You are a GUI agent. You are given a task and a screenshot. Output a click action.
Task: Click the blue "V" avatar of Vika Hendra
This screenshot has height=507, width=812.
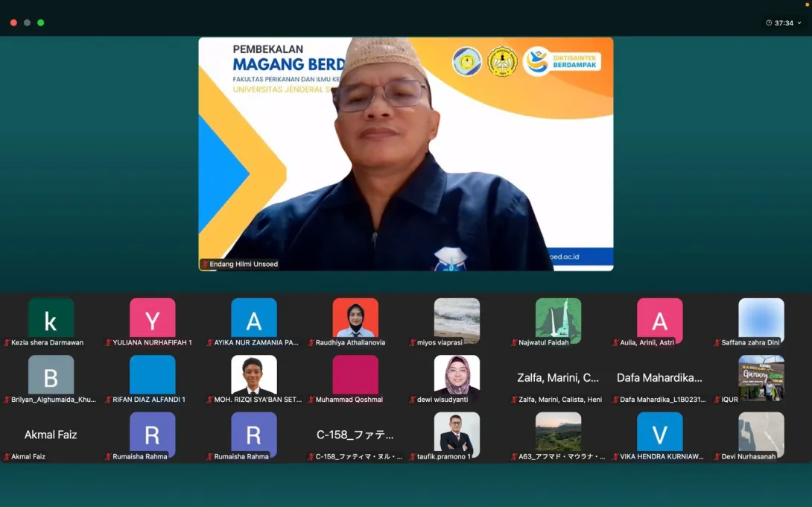point(659,432)
